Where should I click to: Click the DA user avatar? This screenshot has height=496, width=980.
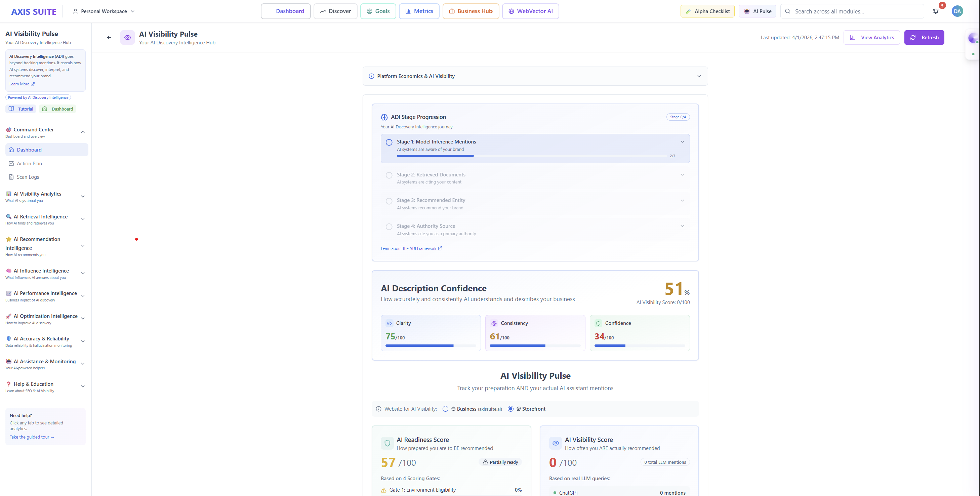(957, 11)
